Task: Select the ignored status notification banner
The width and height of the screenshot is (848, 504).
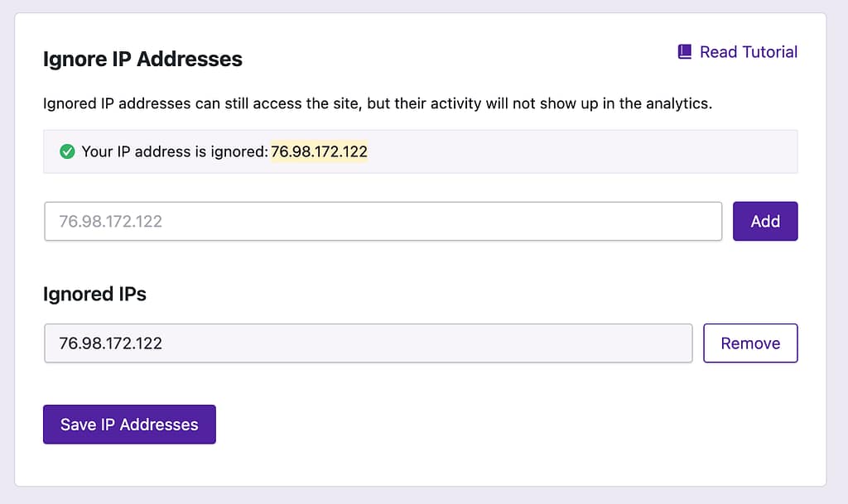Action: (423, 151)
